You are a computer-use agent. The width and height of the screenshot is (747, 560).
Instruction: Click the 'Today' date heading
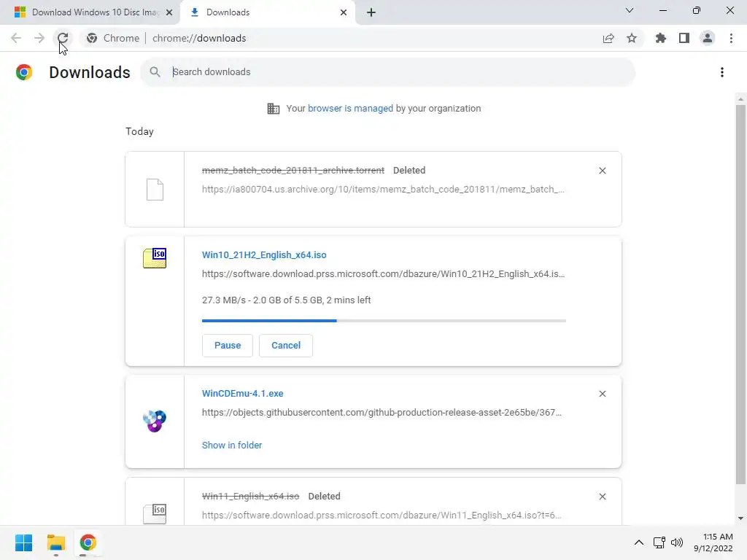click(x=139, y=131)
